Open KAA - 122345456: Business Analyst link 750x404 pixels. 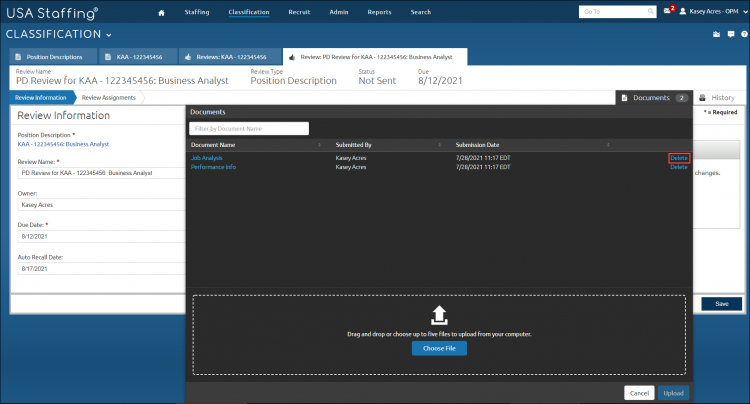click(x=63, y=144)
